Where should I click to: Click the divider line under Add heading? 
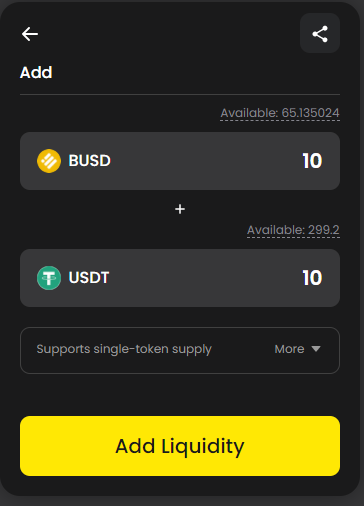[x=180, y=95]
